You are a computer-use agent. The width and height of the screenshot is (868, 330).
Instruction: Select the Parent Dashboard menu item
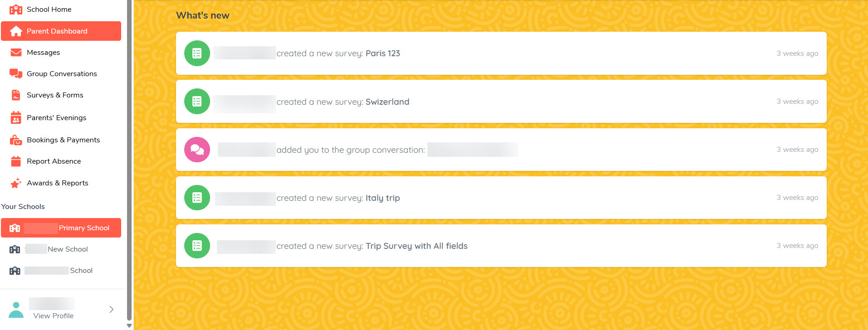tap(61, 31)
